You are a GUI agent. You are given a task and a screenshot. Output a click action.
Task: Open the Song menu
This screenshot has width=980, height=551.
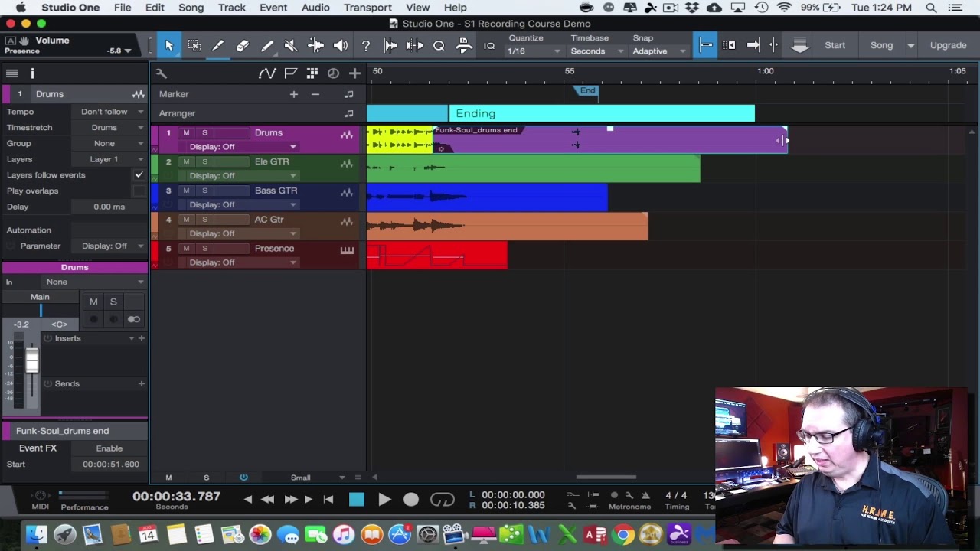tap(191, 8)
